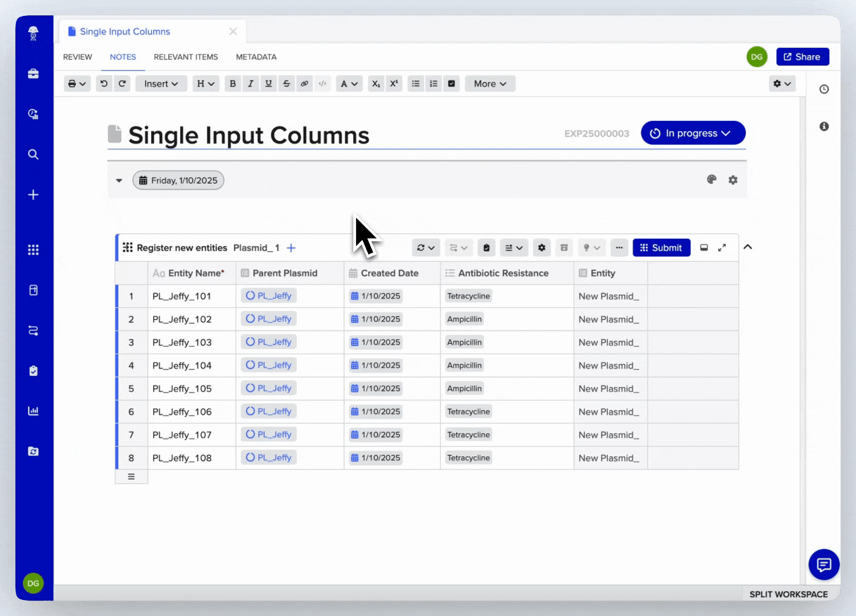Expand the table to full screen
This screenshot has height=616, width=856.
[722, 248]
